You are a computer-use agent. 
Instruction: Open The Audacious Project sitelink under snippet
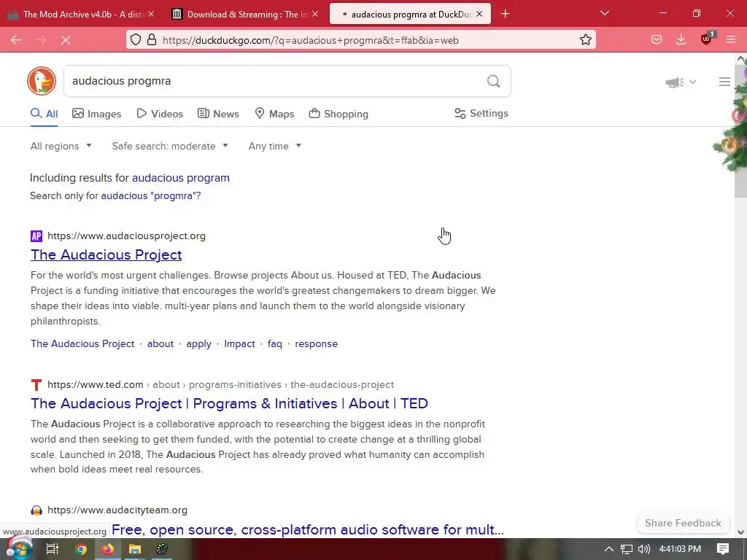pyautogui.click(x=82, y=344)
